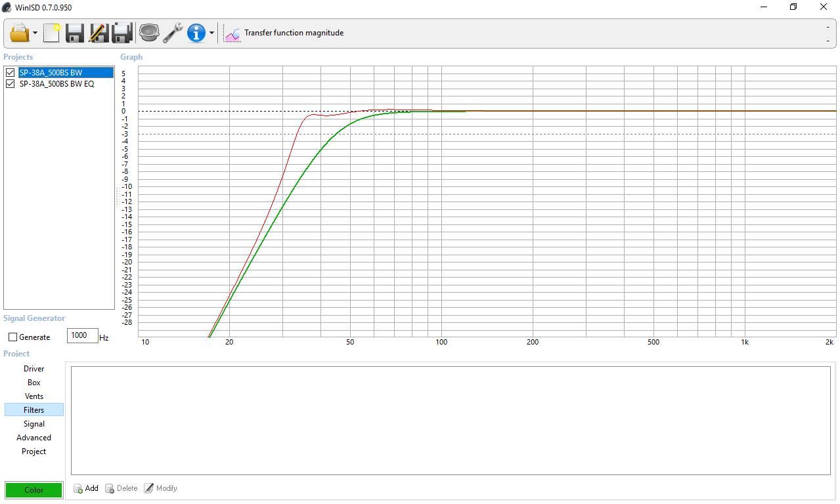The image size is (840, 504).
Task: Open the driver database speaker icon
Action: [x=149, y=33]
